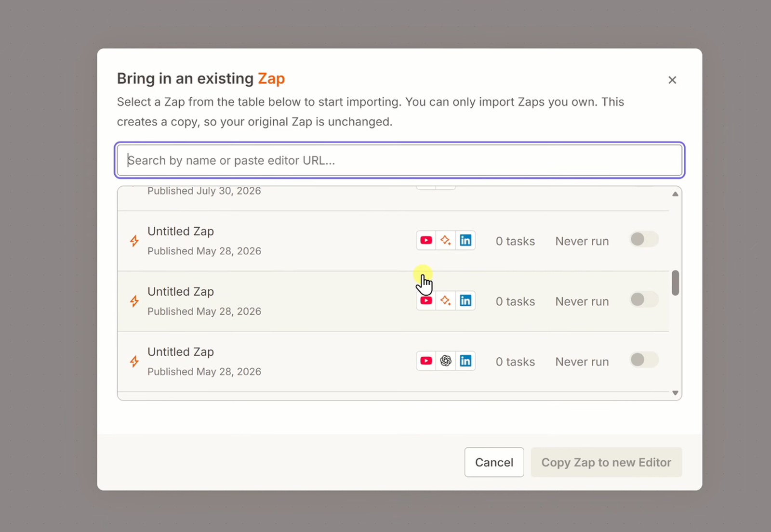Click the scroll-down arrow of the Zap table

click(x=675, y=393)
